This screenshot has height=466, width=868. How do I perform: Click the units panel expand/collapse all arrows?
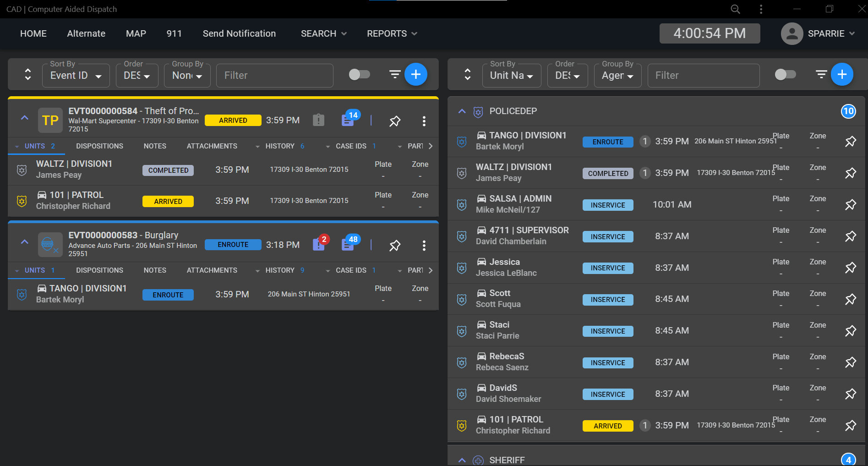468,74
